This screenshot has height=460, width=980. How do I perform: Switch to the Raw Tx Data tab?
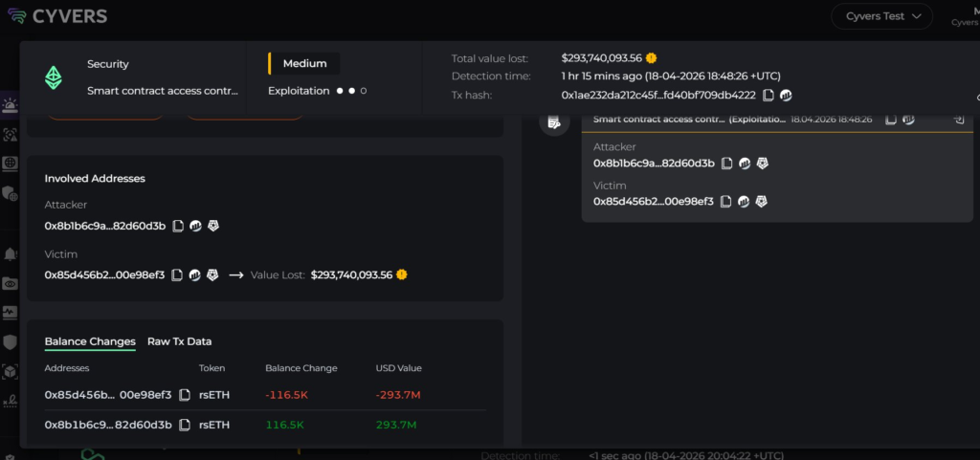179,341
